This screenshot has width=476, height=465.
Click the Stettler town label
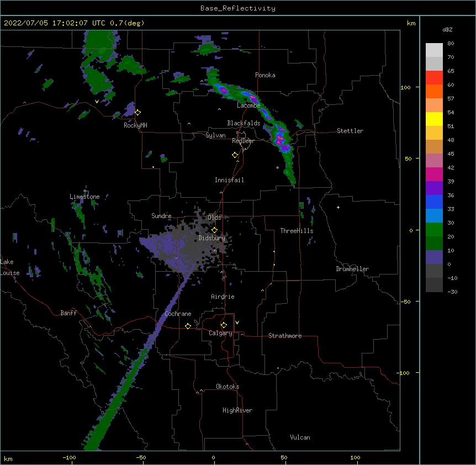coord(350,131)
